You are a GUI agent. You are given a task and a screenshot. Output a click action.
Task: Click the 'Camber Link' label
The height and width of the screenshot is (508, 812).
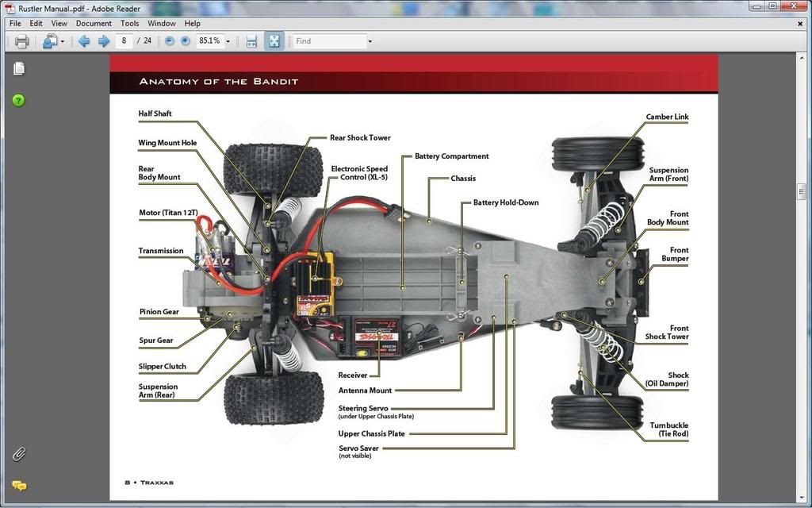click(667, 117)
